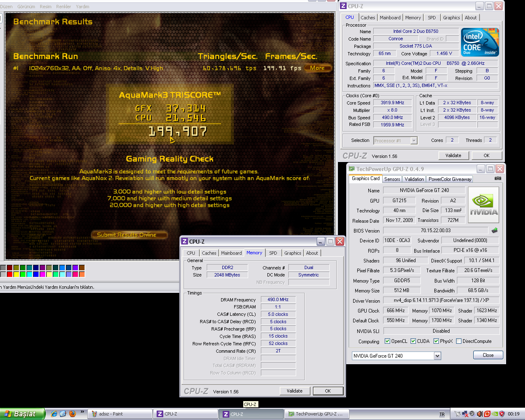This screenshot has height=420, width=525.
Task: Switch to Validation tab in GPU-Z
Action: (x=414, y=179)
